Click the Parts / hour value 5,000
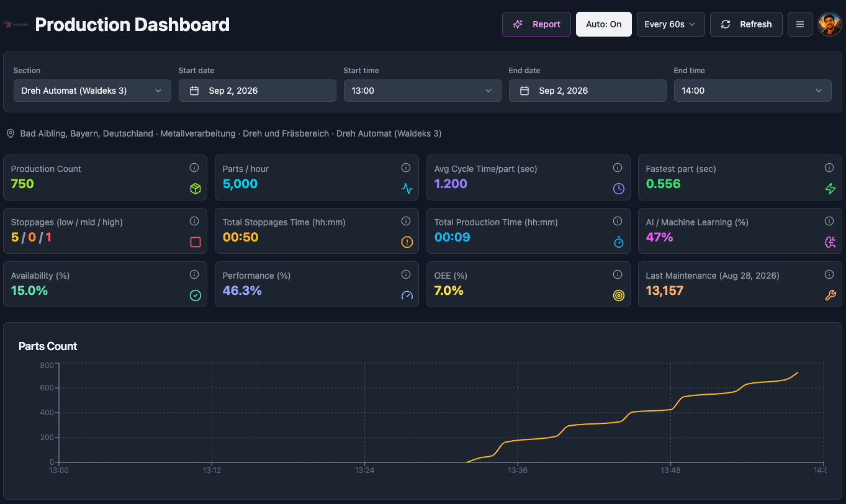 pyautogui.click(x=240, y=184)
